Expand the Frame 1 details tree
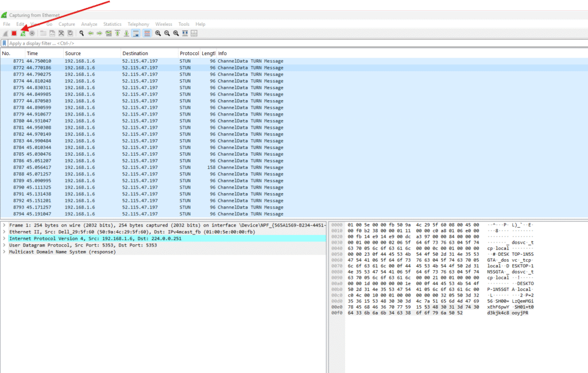Image resolution: width=588 pixels, height=373 pixels. [4, 225]
